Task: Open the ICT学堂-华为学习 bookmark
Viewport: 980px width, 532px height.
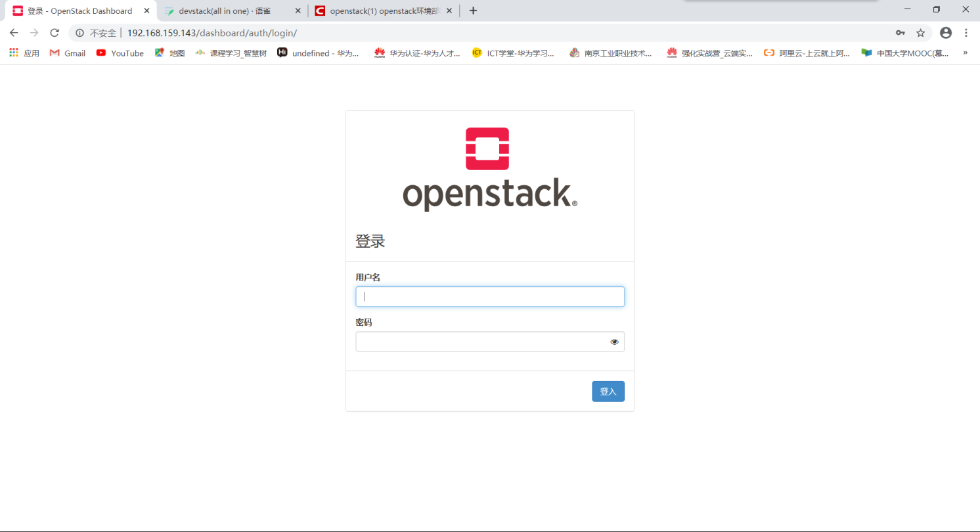Action: (513, 53)
